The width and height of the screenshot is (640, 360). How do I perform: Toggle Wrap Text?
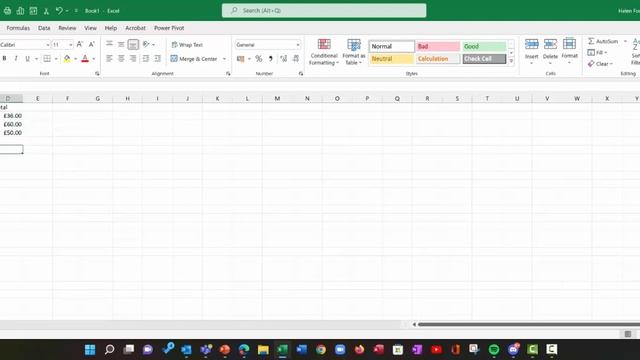click(x=187, y=44)
